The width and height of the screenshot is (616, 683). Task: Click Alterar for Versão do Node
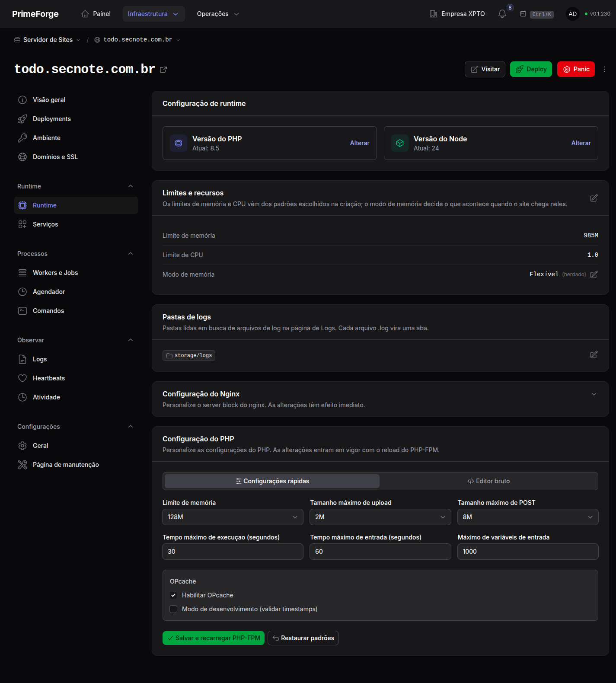581,143
